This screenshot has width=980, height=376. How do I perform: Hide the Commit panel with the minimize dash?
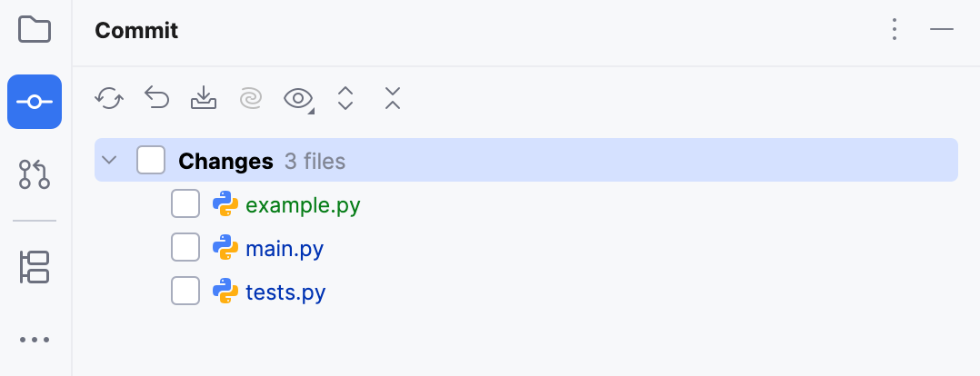coord(942,30)
